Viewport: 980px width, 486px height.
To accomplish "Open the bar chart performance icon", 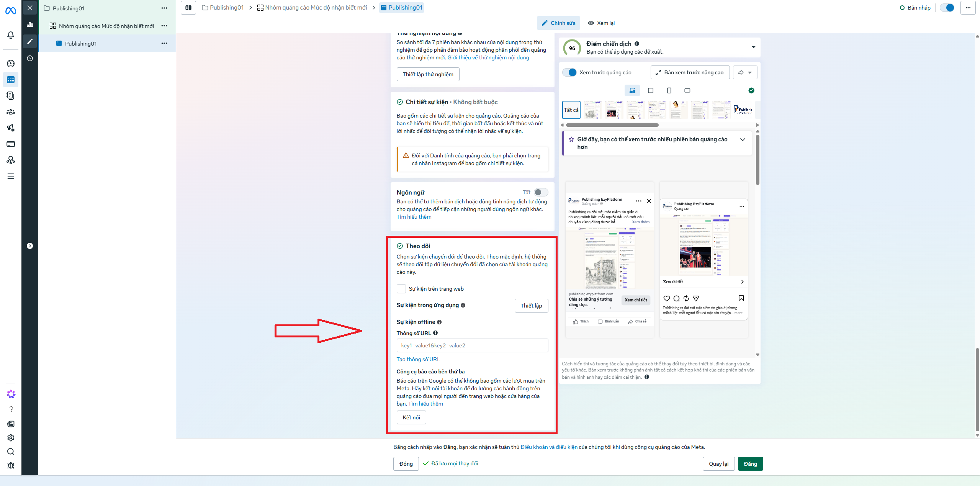I will [30, 25].
